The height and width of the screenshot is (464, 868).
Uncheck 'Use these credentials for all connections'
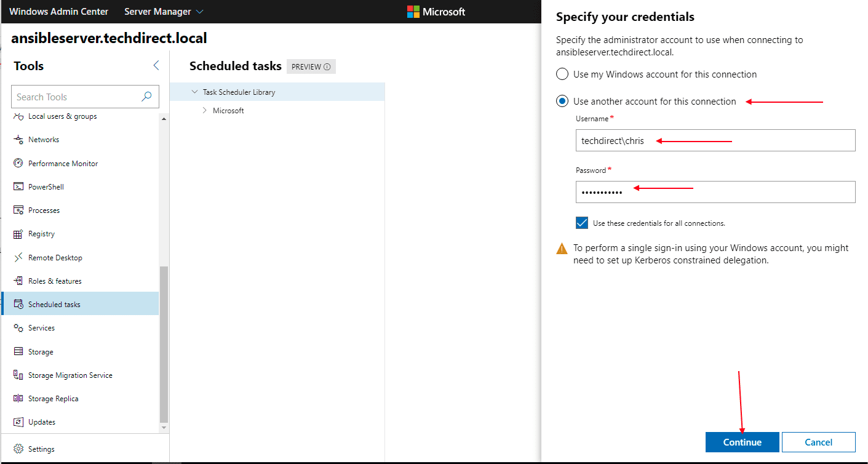click(582, 223)
